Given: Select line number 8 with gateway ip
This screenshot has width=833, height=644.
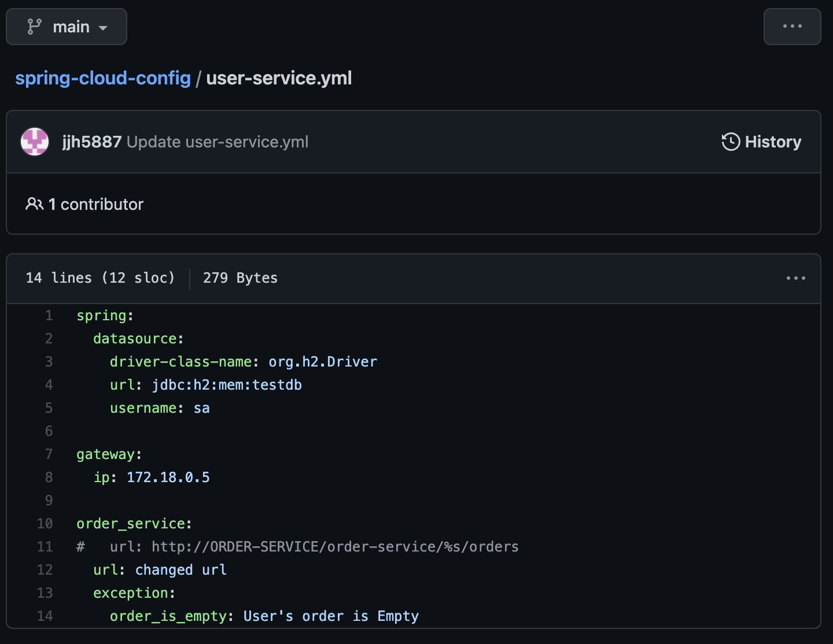Looking at the screenshot, I should [49, 478].
